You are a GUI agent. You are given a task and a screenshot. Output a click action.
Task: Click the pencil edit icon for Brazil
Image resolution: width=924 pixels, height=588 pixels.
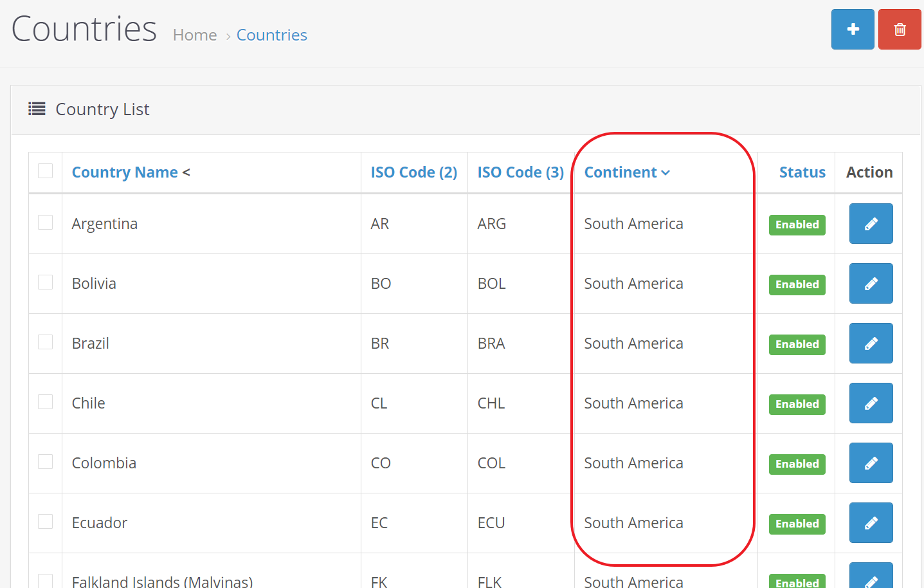(x=871, y=344)
